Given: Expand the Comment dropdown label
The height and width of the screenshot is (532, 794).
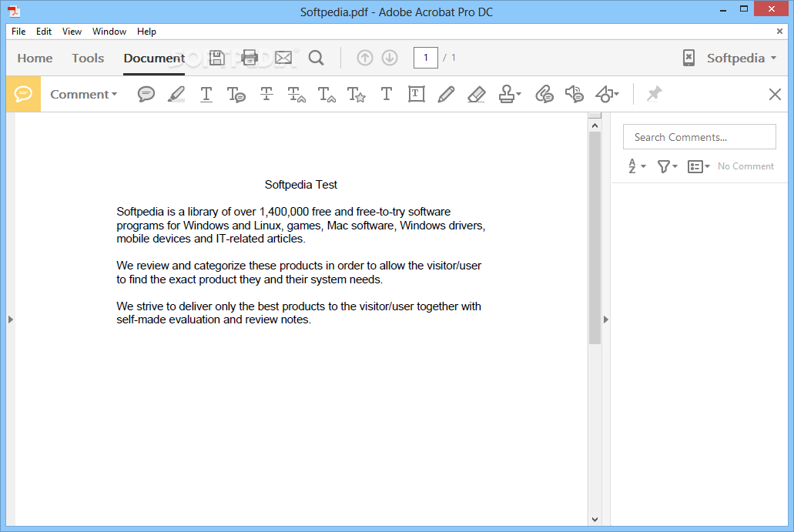Looking at the screenshot, I should pos(83,94).
